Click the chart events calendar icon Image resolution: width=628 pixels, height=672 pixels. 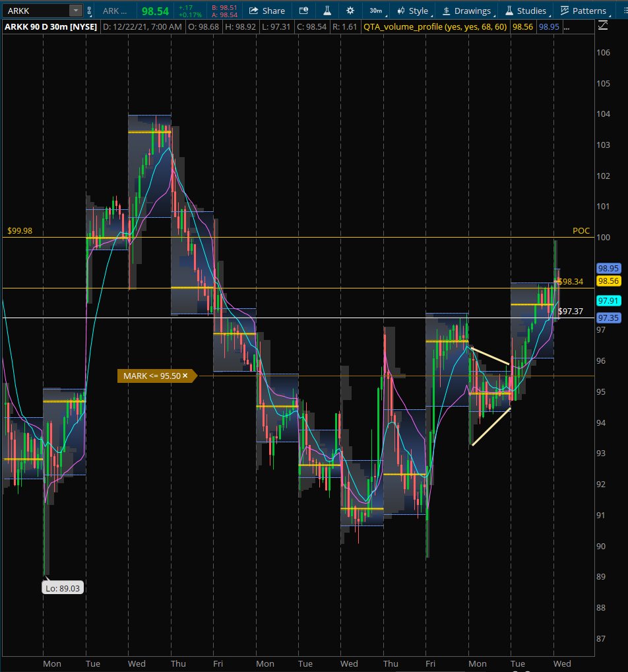click(303, 11)
